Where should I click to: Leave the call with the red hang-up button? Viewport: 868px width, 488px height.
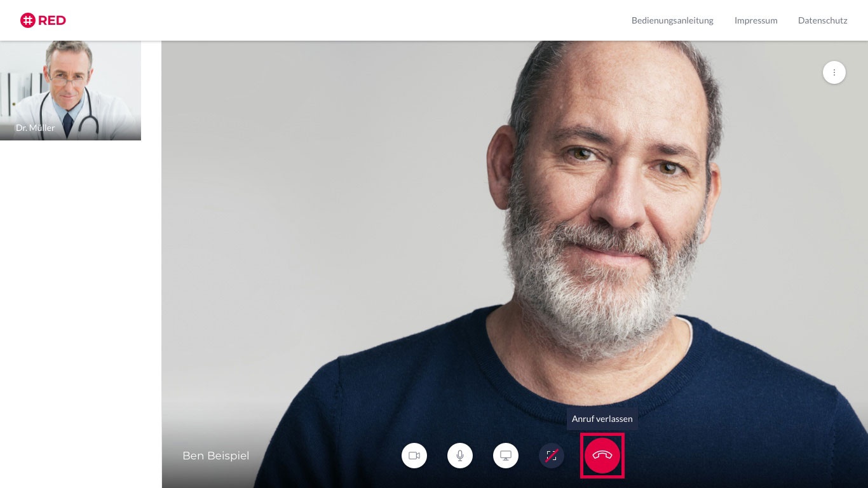[x=602, y=456]
